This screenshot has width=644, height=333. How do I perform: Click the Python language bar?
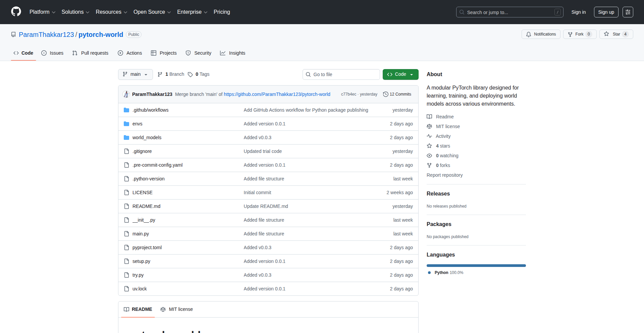coord(476,265)
